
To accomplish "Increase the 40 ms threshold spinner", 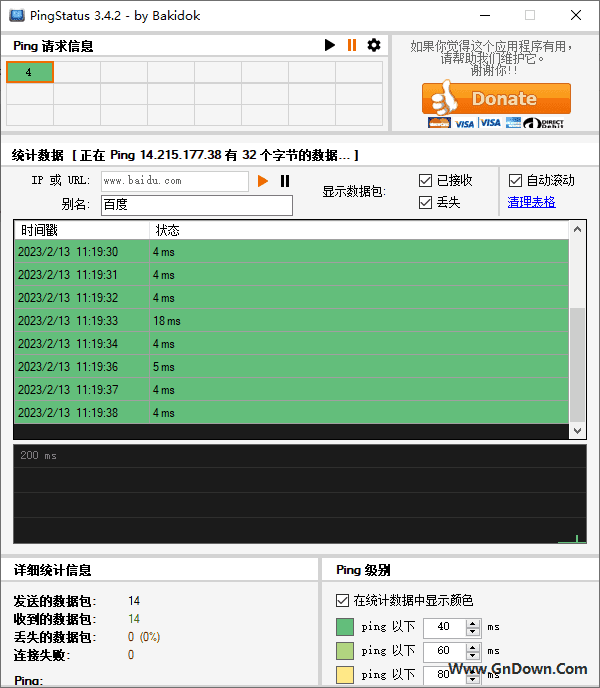I will coord(473,623).
